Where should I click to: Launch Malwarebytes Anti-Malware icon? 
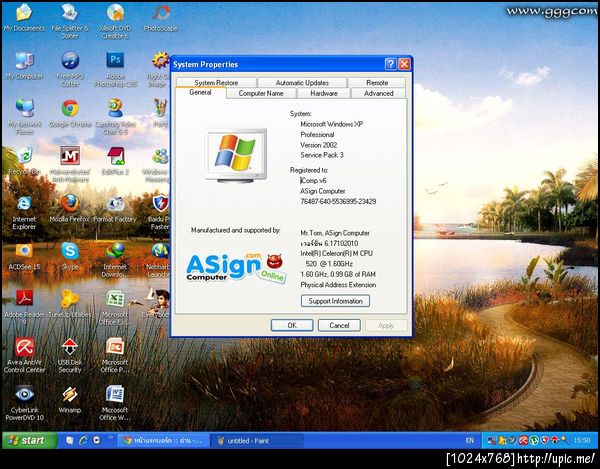pos(70,164)
